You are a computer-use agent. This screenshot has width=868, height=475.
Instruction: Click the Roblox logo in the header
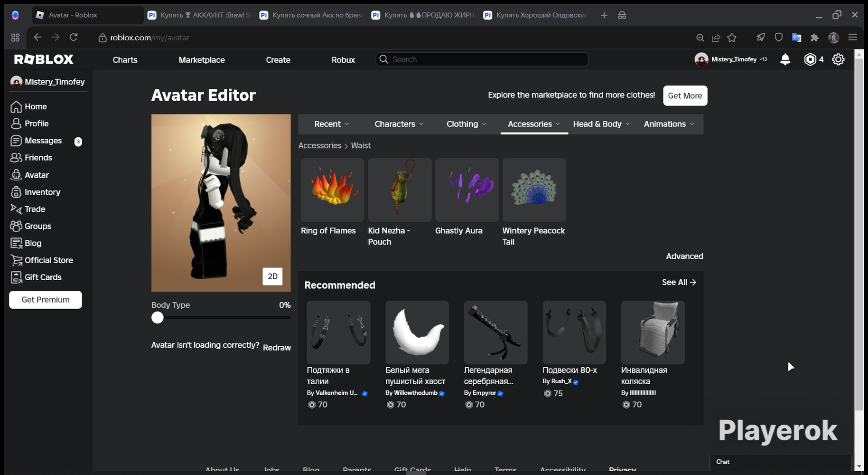point(44,59)
